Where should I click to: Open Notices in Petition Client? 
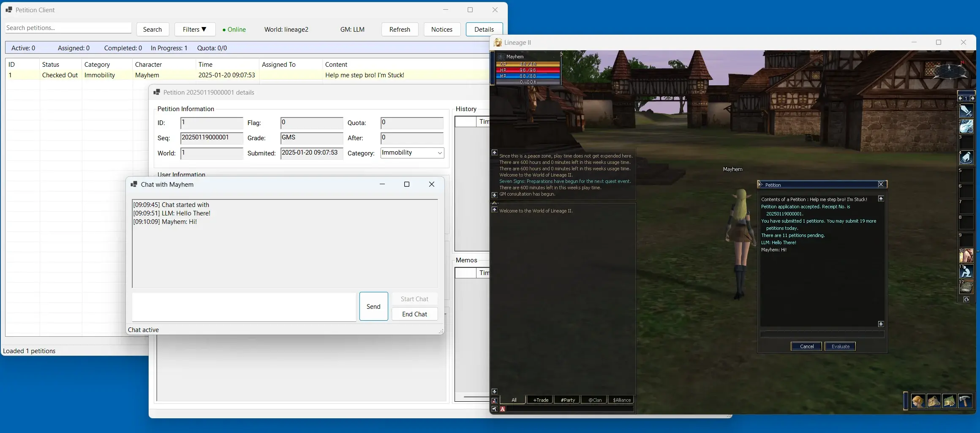(442, 30)
